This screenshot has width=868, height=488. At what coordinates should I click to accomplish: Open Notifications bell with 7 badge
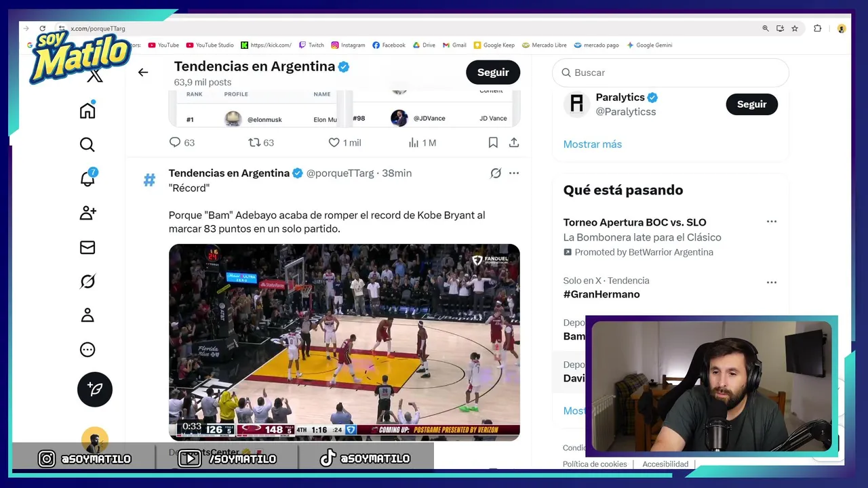87,178
